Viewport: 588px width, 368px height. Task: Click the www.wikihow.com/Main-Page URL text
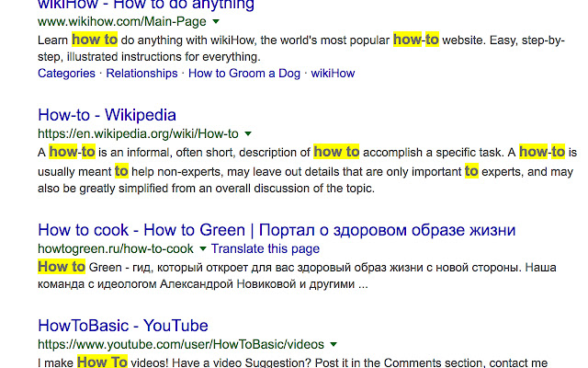(122, 21)
